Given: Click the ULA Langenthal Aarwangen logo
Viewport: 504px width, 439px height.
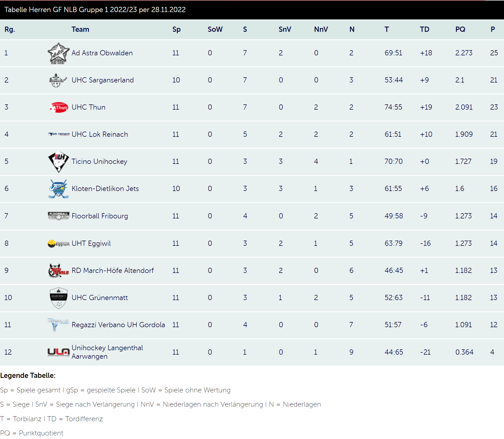Looking at the screenshot, I should 58,352.
